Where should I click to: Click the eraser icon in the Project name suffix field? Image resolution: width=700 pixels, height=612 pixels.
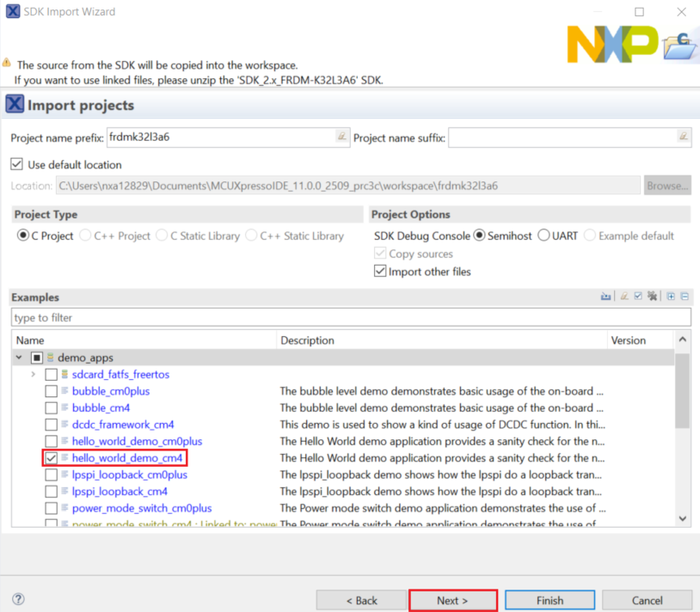tap(683, 136)
